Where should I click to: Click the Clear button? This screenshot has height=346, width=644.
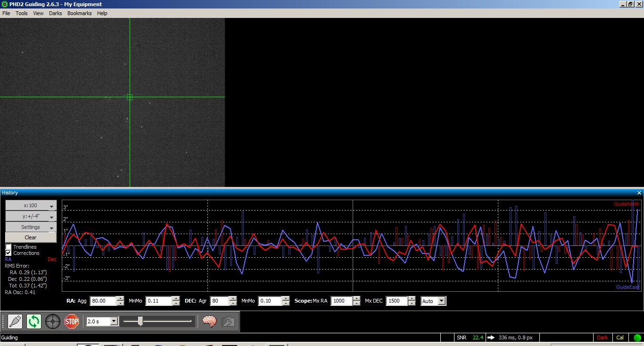(31, 237)
